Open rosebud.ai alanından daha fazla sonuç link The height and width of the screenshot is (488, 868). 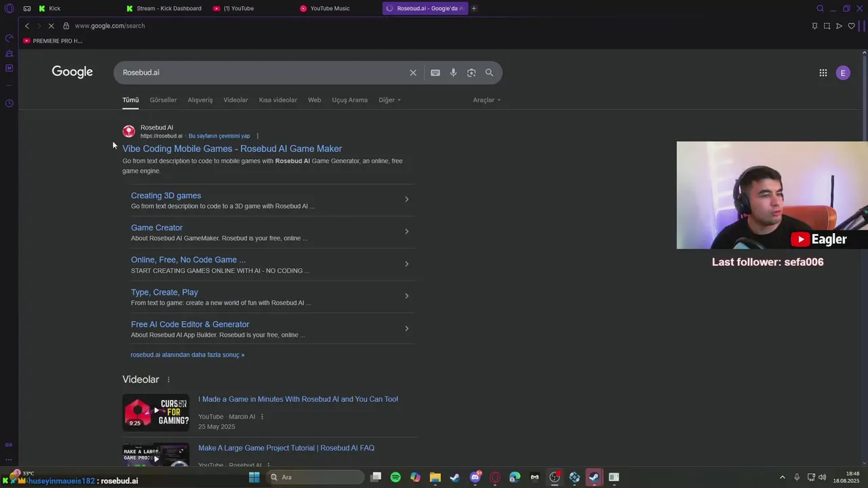(x=187, y=354)
